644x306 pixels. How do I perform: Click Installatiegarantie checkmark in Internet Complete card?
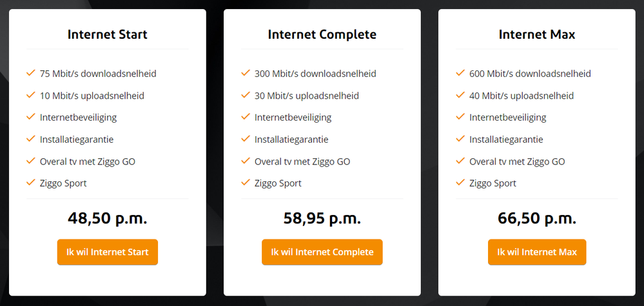coord(245,139)
